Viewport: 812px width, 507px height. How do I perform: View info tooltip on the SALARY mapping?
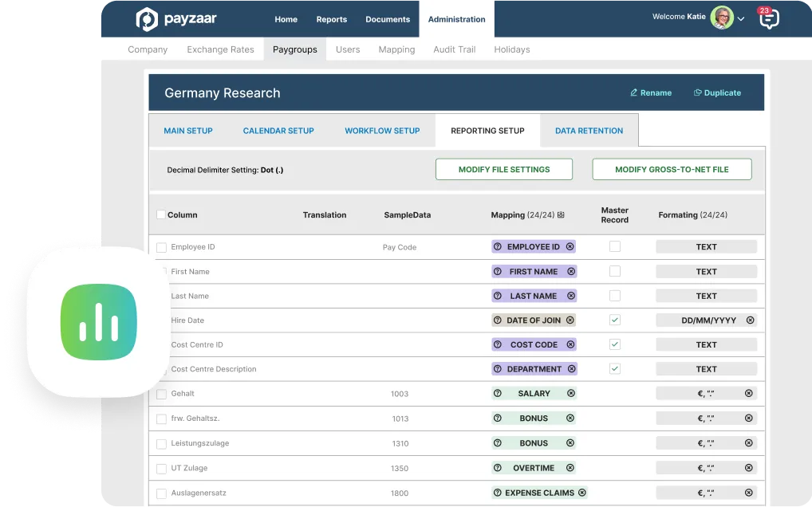coord(497,393)
